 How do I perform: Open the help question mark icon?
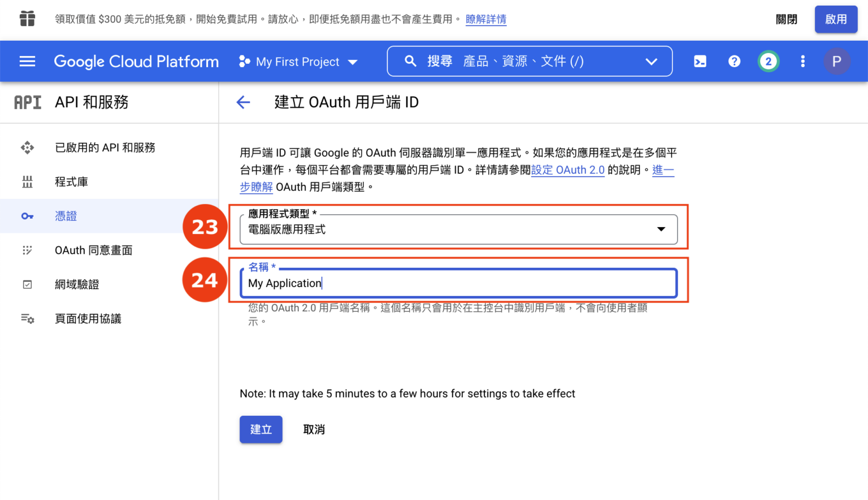pyautogui.click(x=734, y=62)
